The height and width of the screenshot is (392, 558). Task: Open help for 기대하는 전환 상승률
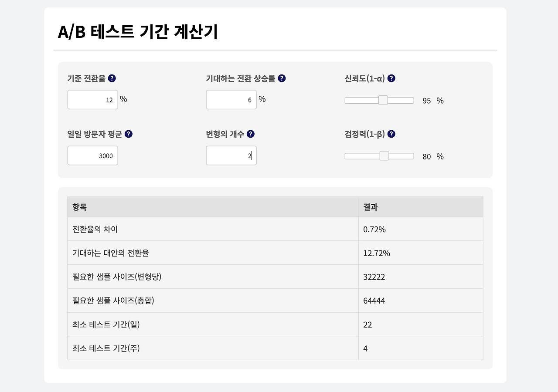tap(282, 78)
